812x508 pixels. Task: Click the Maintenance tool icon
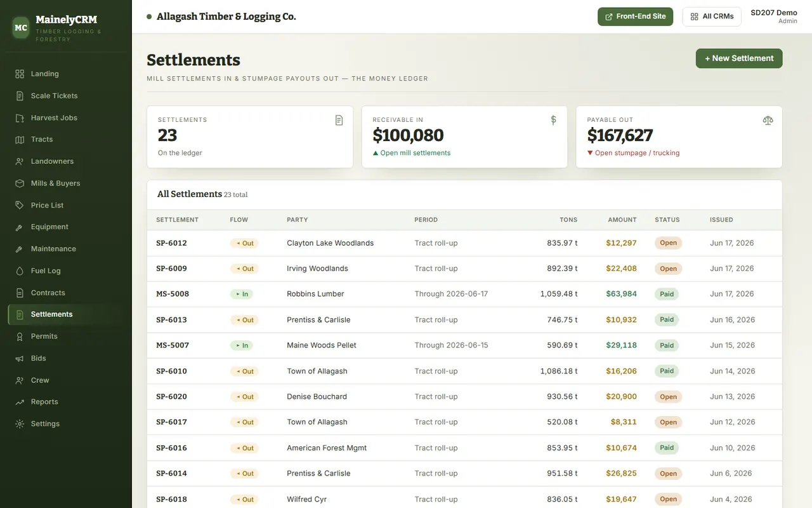(20, 249)
